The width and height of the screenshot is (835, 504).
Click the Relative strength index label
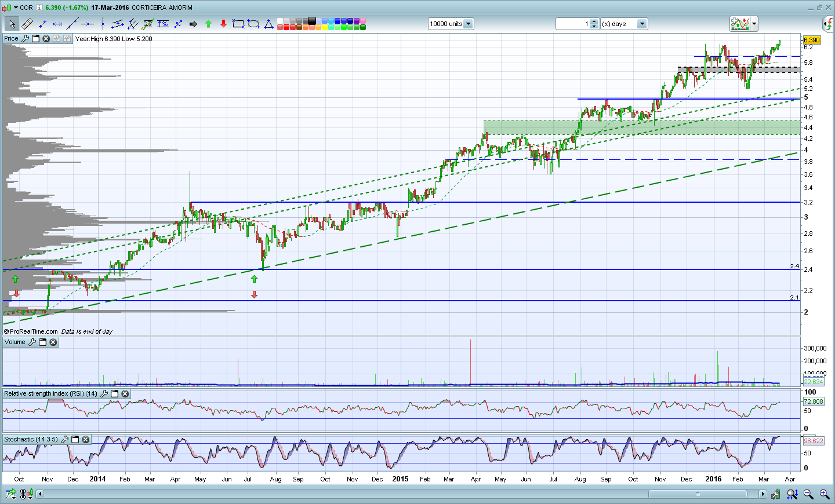51,394
